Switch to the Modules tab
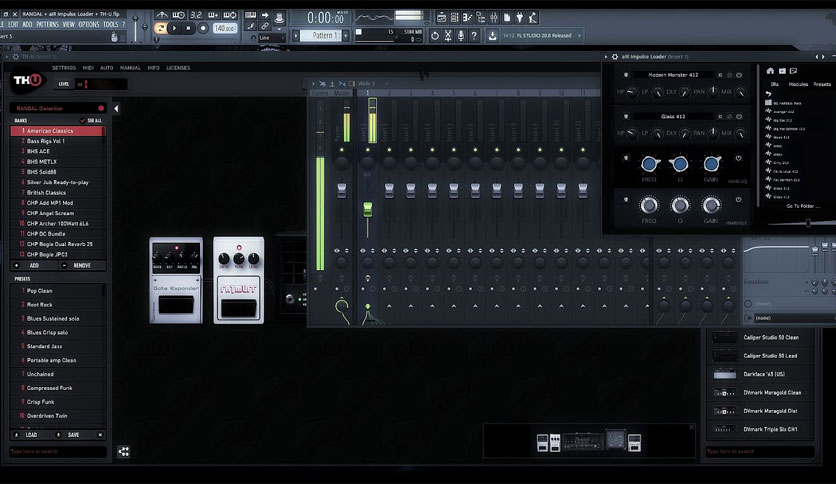The width and height of the screenshot is (836, 484). coord(798,84)
